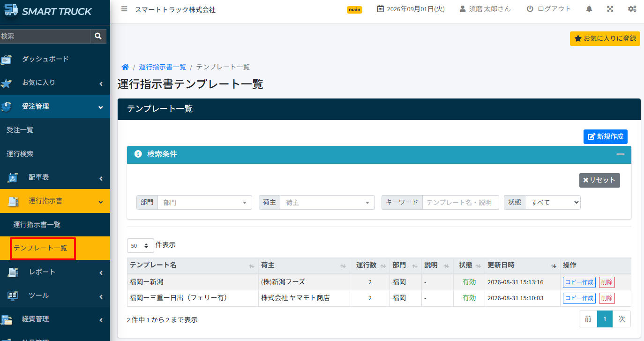The width and height of the screenshot is (644, 341).
Task: Toggle the hamburger menu icon
Action: point(124,9)
